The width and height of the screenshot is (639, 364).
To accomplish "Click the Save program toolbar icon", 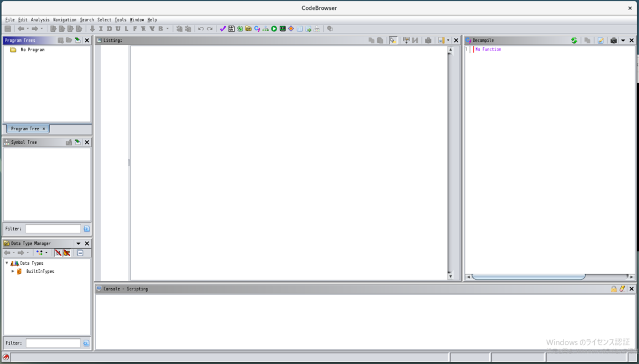I will pos(7,29).
